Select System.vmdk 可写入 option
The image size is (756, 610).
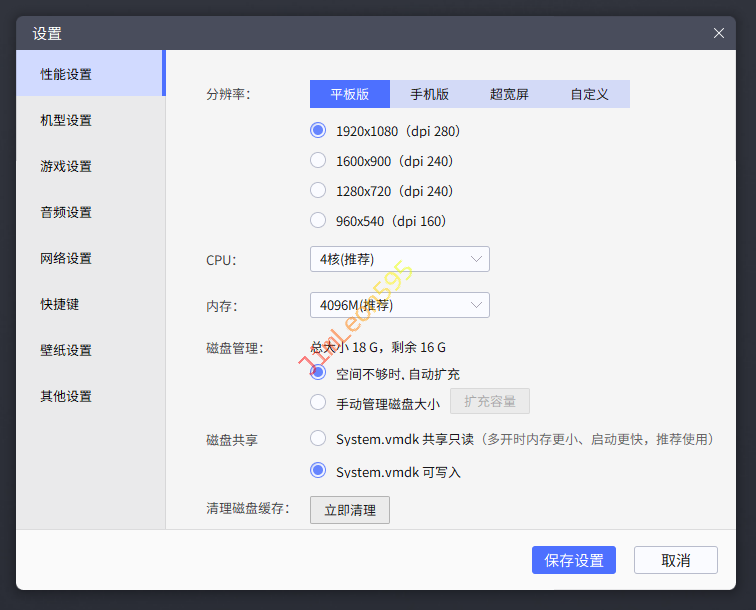318,470
